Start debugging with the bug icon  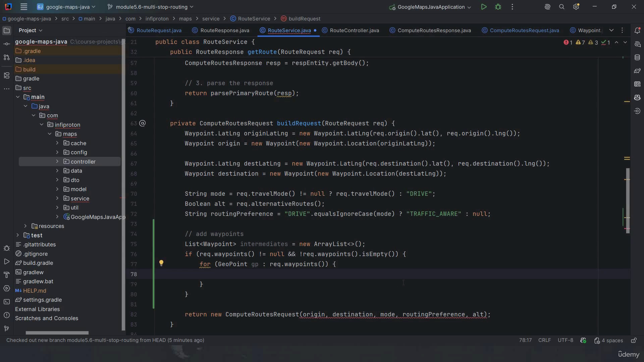click(498, 7)
